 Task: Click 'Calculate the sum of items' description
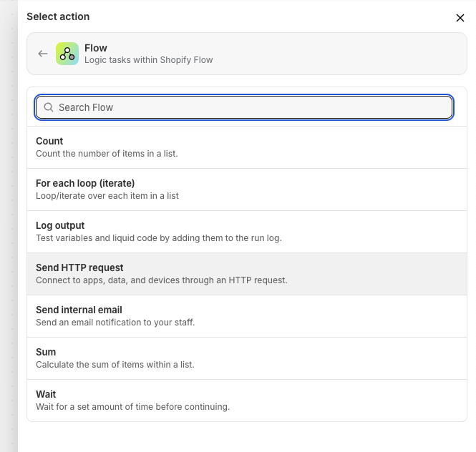(x=115, y=365)
